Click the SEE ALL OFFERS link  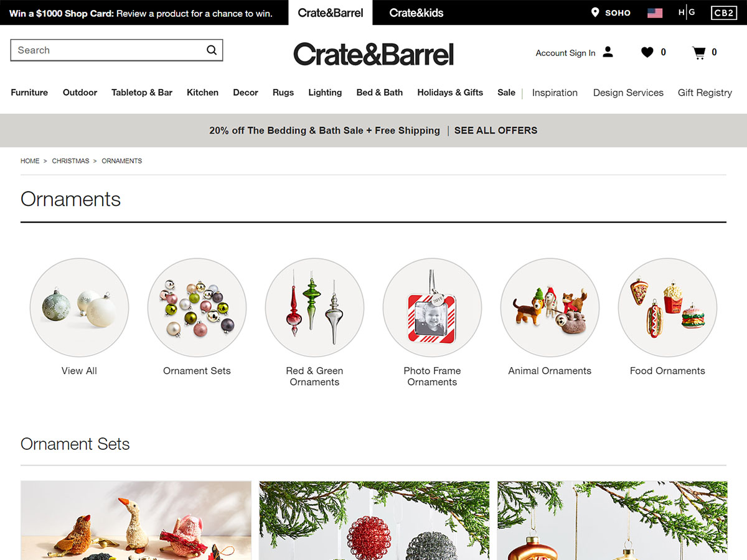pos(496,130)
